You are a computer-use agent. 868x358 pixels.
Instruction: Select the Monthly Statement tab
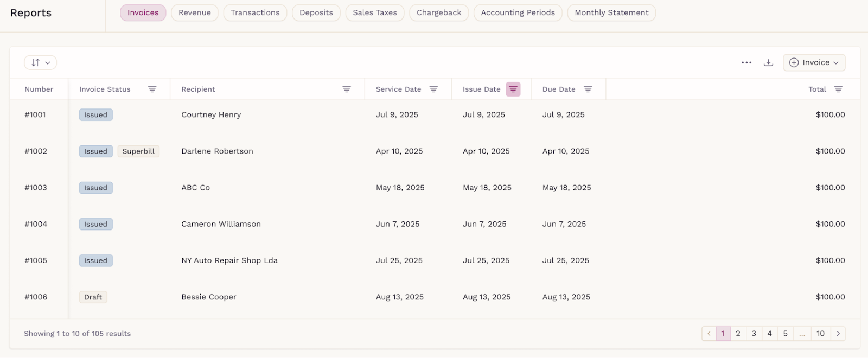point(611,12)
